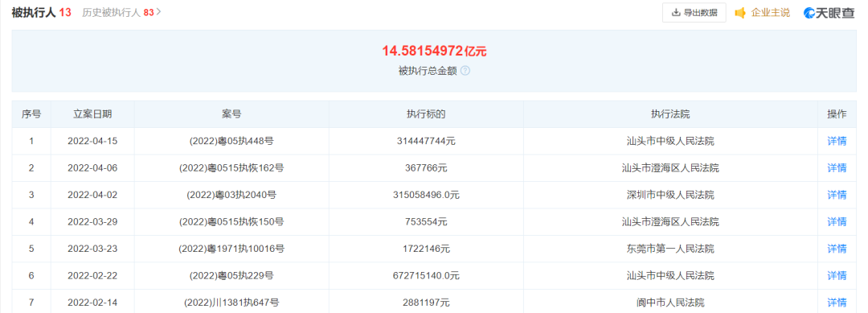Click amount 314447744元
The image size is (868, 313).
pos(426,142)
